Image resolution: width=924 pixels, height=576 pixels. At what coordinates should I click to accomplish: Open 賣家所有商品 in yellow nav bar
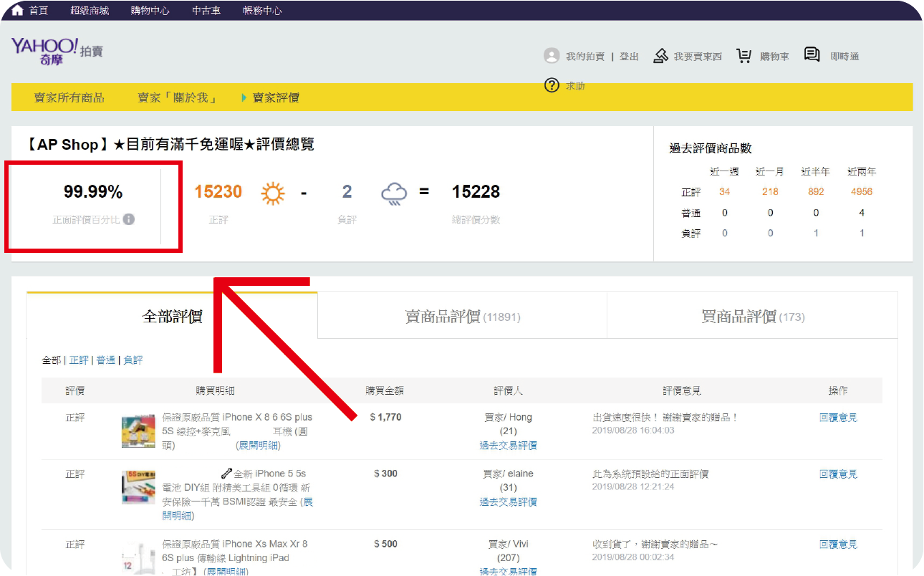click(69, 97)
